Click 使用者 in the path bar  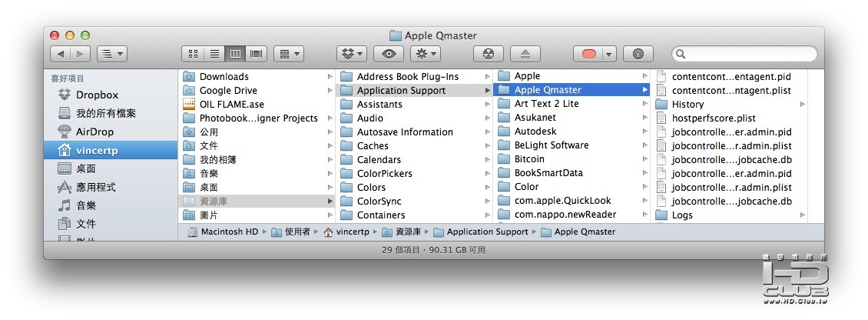290,232
